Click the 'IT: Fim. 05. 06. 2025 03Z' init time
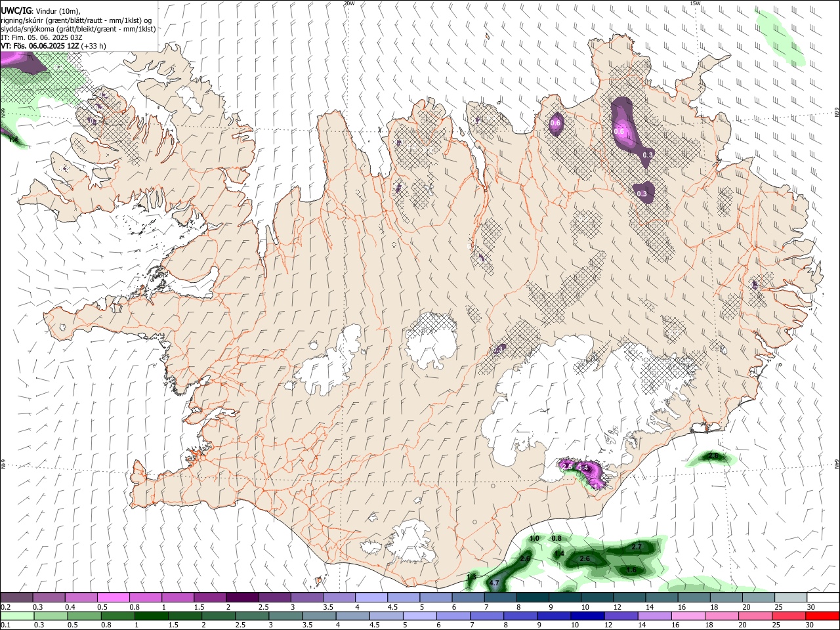840x630 pixels. pos(41,37)
